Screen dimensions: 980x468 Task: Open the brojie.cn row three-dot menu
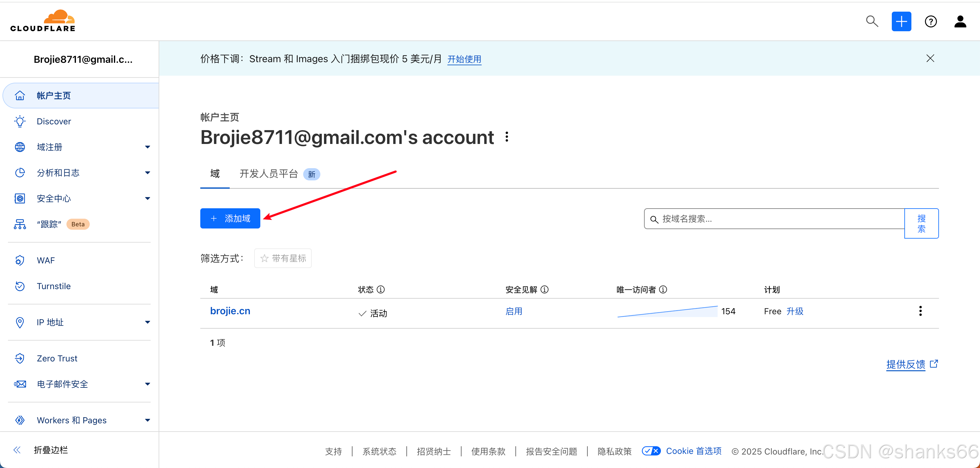pyautogui.click(x=920, y=311)
